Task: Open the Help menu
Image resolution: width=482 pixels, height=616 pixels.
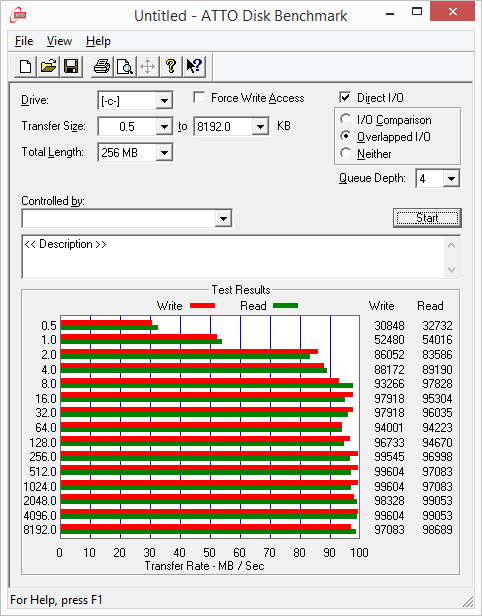Action: (x=98, y=41)
